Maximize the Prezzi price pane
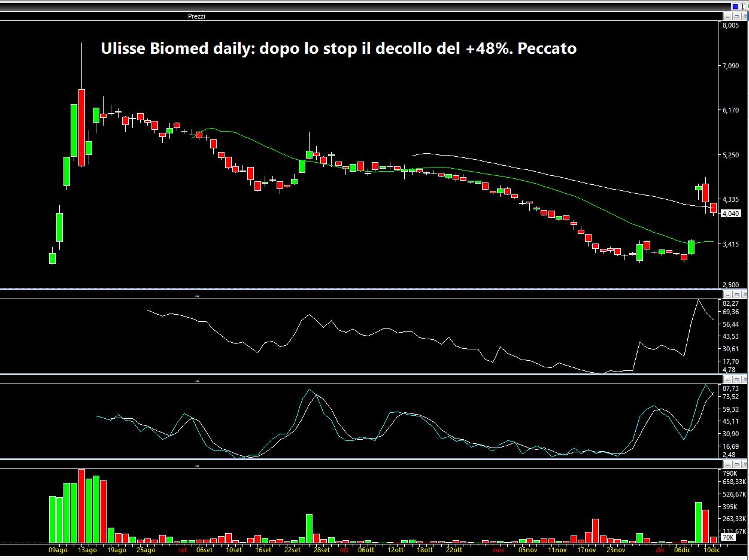 pyautogui.click(x=737, y=16)
